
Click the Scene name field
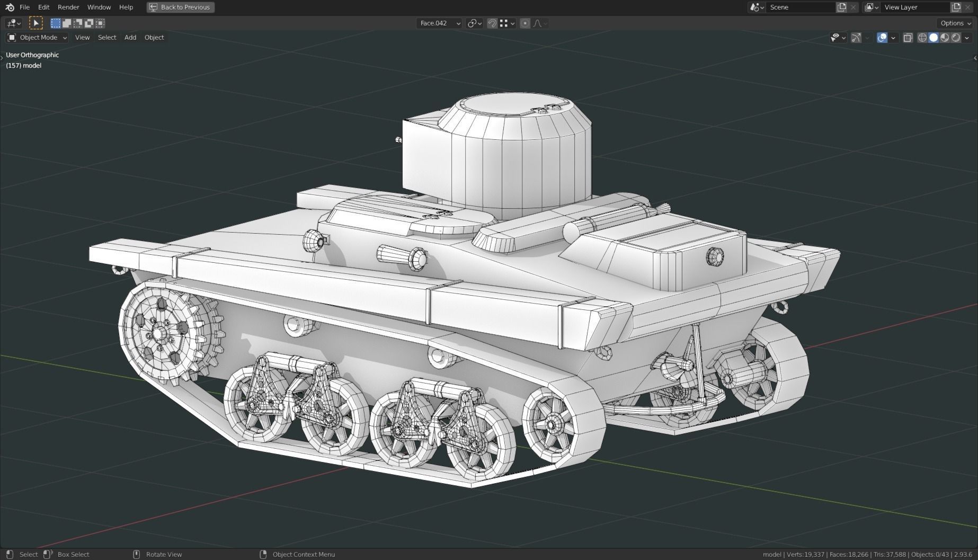801,7
